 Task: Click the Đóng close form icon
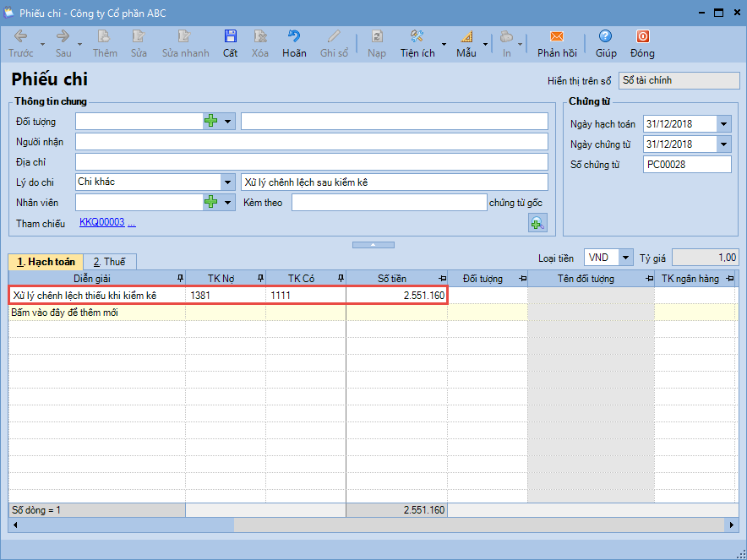[642, 37]
